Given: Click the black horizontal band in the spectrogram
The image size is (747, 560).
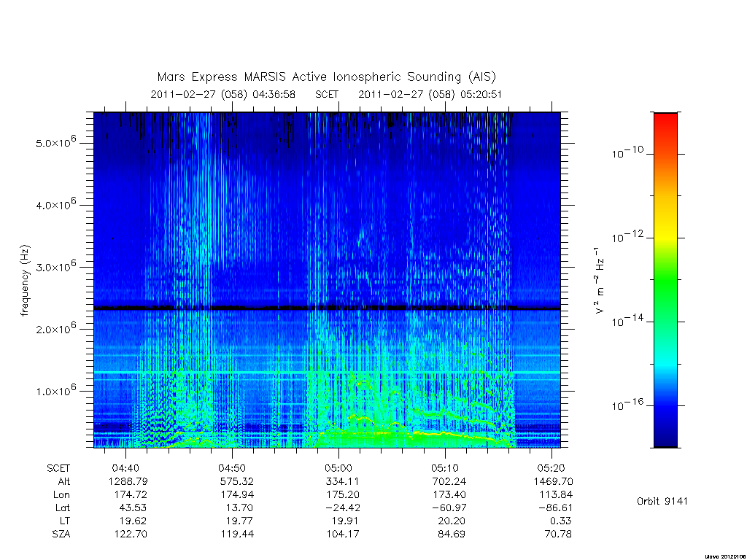Looking at the screenshot, I should point(328,308).
